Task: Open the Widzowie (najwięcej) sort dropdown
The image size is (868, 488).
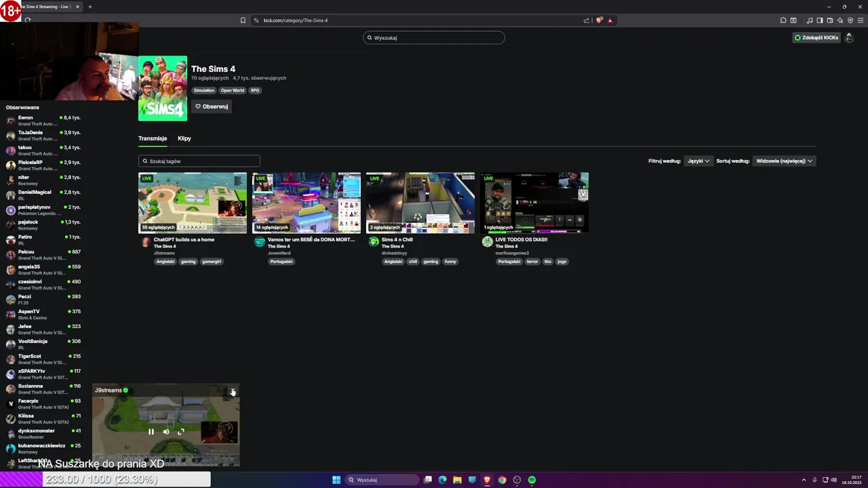Action: tap(784, 161)
